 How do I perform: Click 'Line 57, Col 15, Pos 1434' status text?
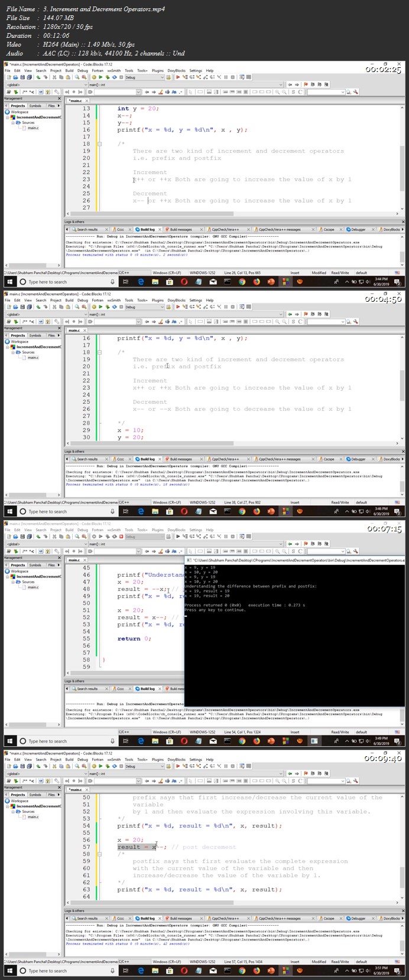[244, 962]
